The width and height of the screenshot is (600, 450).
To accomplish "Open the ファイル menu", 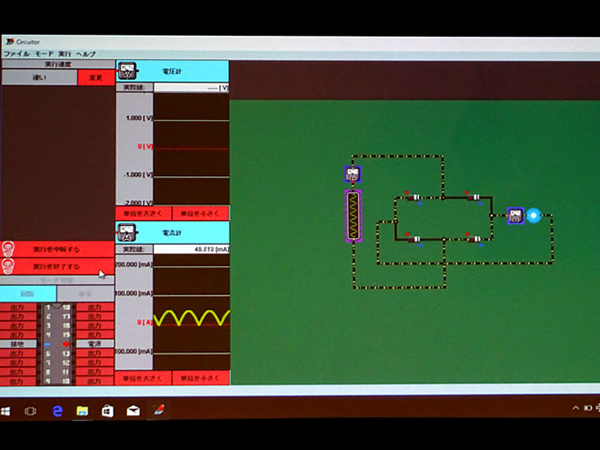I will tap(15, 52).
